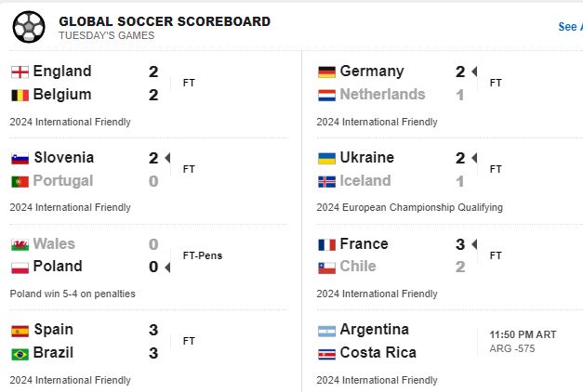This screenshot has height=392, width=583.
Task: Open the See All link
Action: pos(569,27)
